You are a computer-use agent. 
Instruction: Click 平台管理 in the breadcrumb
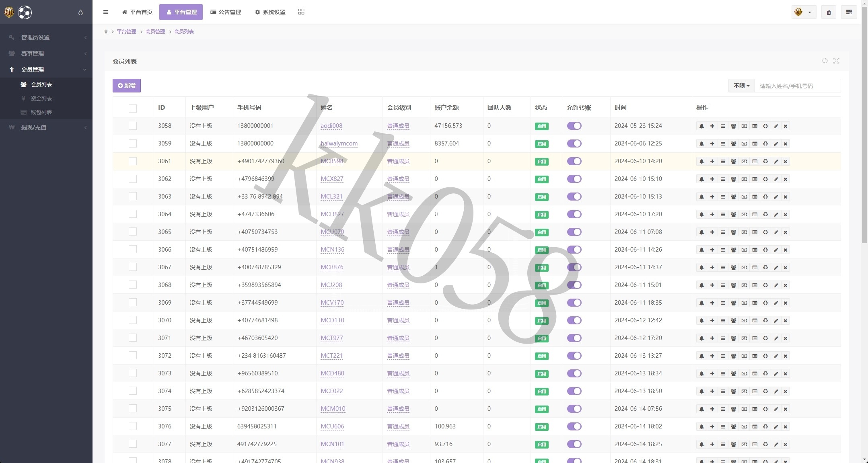tap(126, 31)
